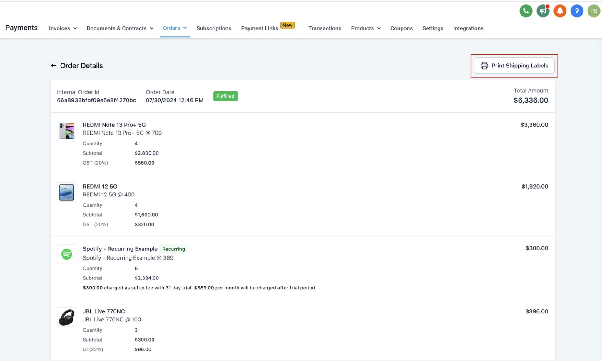This screenshot has height=361, width=602.
Task: Click the $1,920.00 line total
Action: [x=534, y=187]
